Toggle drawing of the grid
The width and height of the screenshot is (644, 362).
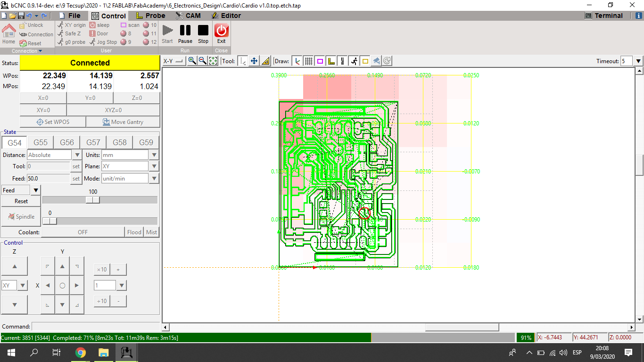pyautogui.click(x=309, y=61)
